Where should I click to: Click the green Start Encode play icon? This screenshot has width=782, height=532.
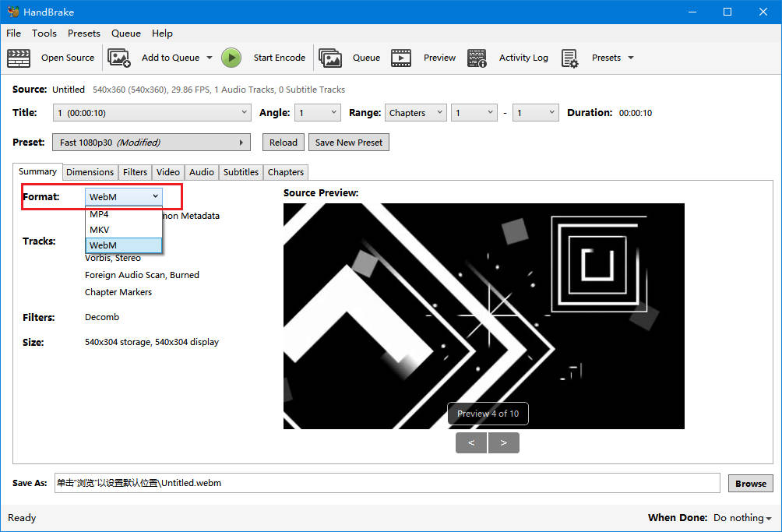[x=231, y=58]
